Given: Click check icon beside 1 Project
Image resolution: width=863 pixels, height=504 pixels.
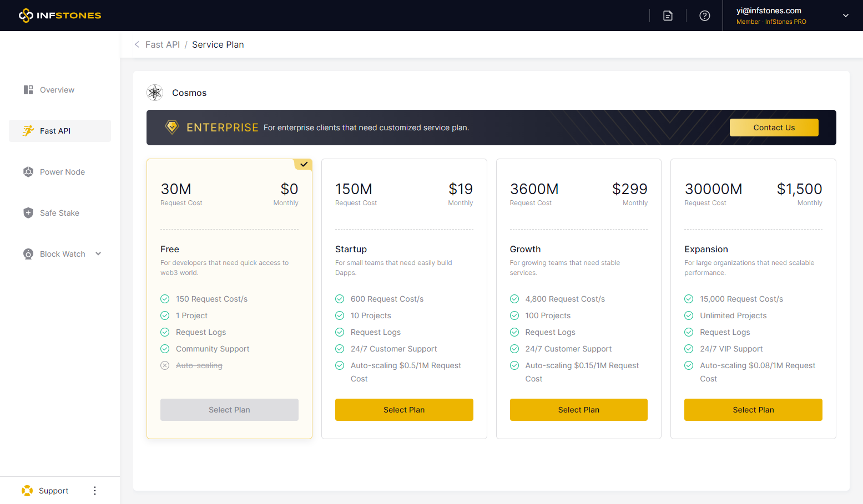Looking at the screenshot, I should coord(165,315).
